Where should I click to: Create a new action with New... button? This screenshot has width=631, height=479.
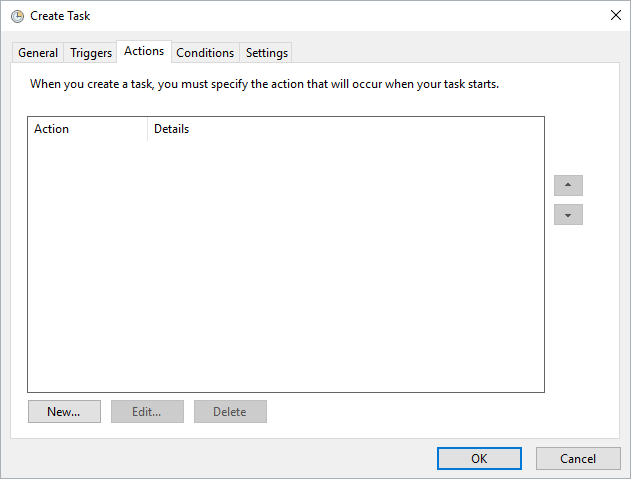64,411
